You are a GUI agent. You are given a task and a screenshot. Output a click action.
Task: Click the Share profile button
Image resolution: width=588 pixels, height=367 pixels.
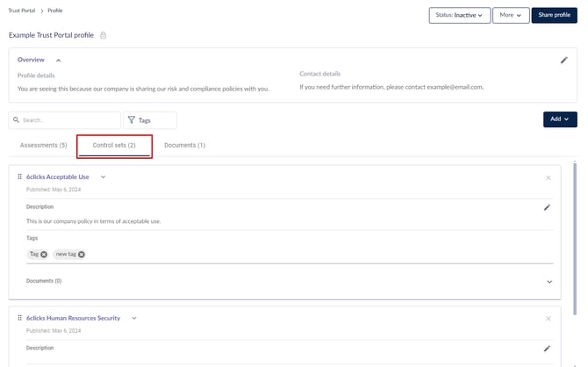554,15
